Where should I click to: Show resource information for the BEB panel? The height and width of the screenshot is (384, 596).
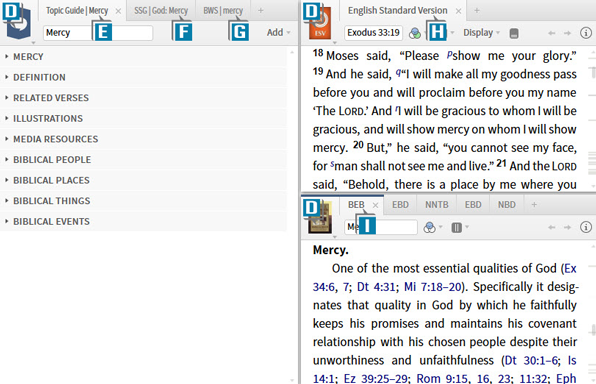pos(586,227)
